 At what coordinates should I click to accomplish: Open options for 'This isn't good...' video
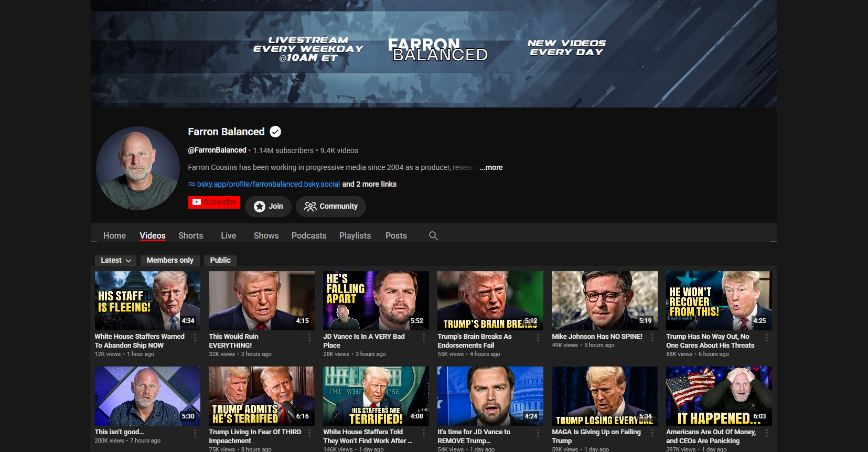[195, 433]
